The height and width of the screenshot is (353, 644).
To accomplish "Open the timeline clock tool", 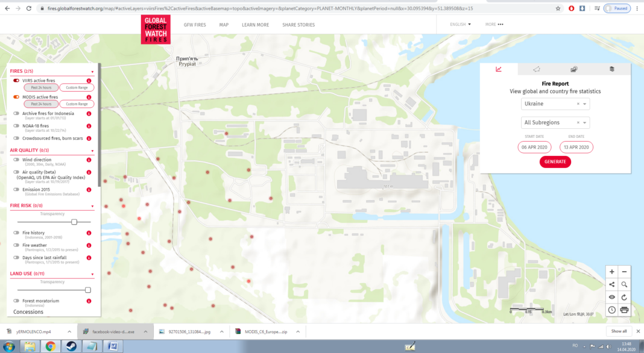I will pyautogui.click(x=611, y=310).
